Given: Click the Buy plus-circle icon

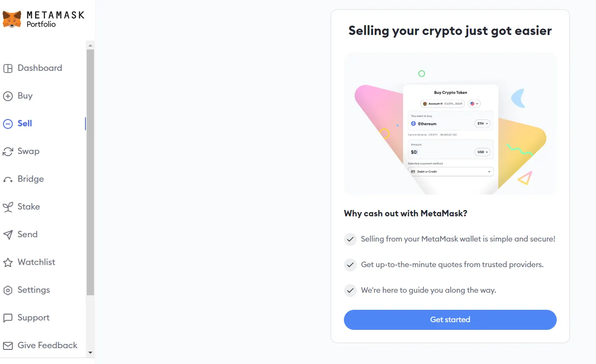Looking at the screenshot, I should [8, 96].
